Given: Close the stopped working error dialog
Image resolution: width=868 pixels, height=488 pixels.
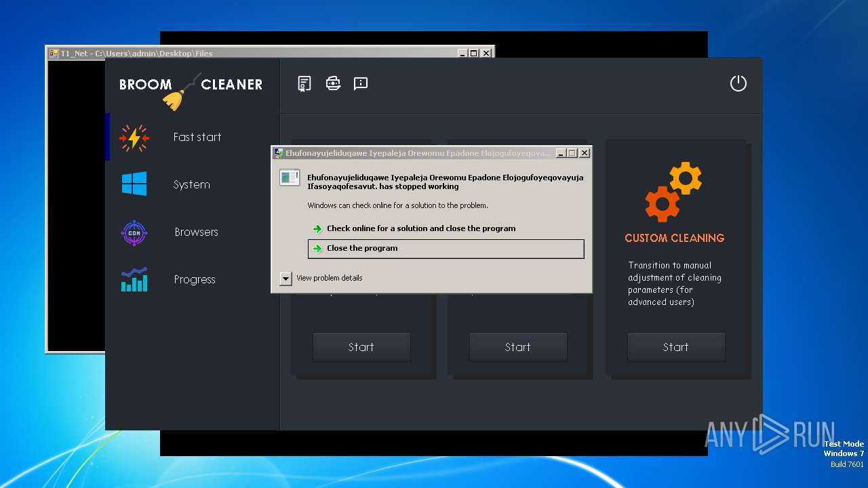Looking at the screenshot, I should [585, 153].
